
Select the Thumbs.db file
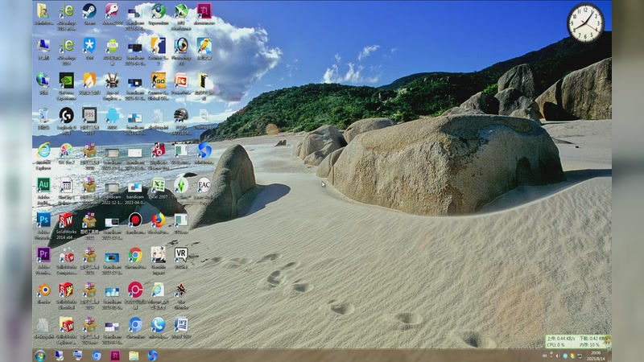pyautogui.click(x=204, y=116)
